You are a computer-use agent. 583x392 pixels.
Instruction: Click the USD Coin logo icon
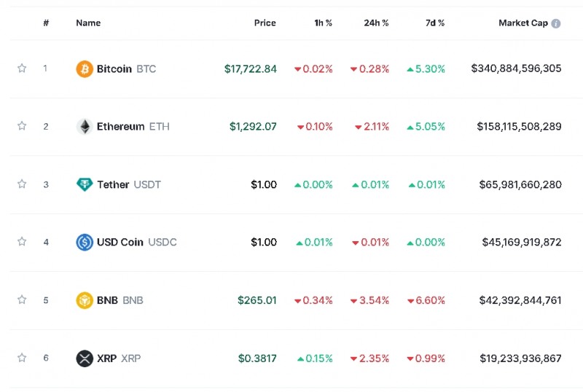(85, 242)
